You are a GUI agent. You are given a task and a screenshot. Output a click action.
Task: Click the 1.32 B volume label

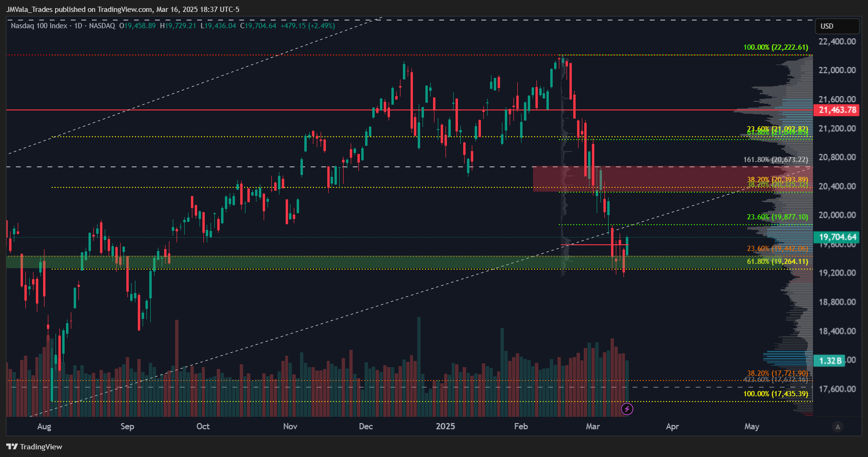point(830,361)
